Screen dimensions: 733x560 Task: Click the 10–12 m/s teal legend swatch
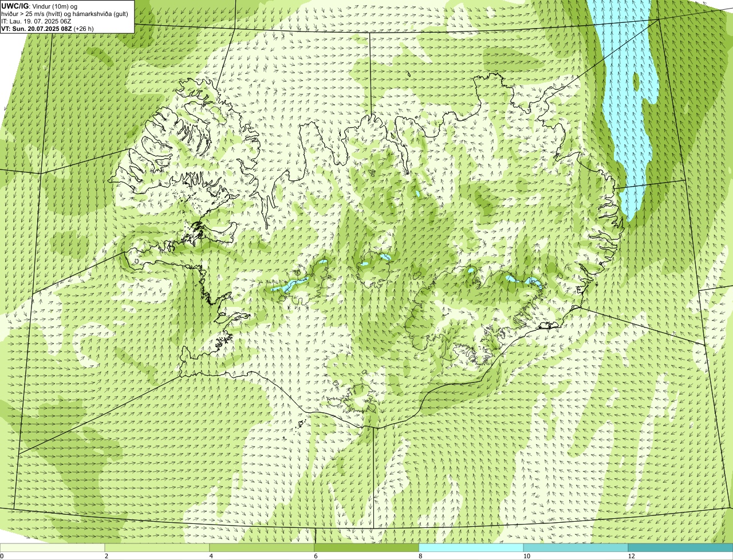576,547
